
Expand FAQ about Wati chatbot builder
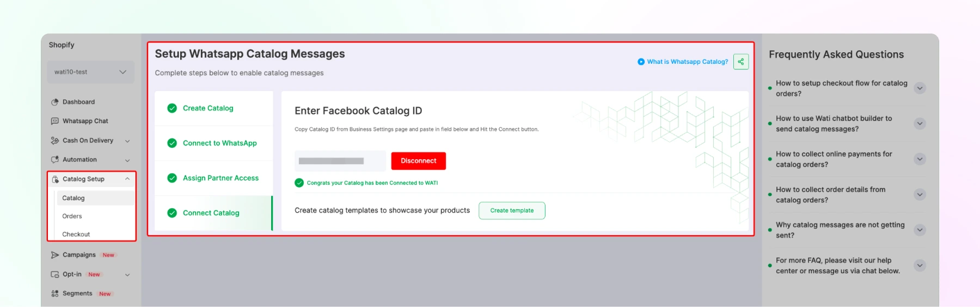coord(920,124)
